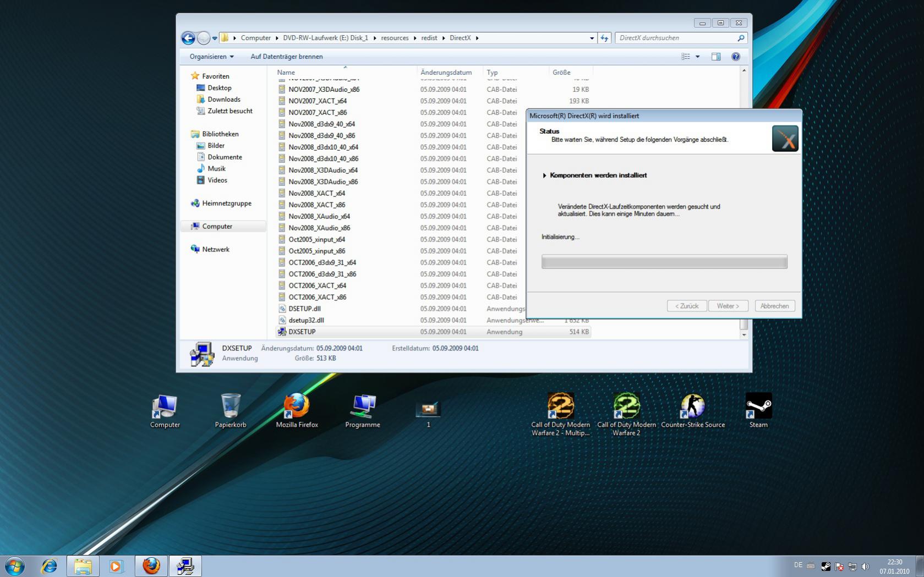Expand the arrow after Computer breadcrumb
Viewport: 924px width, 577px height.
coord(277,38)
